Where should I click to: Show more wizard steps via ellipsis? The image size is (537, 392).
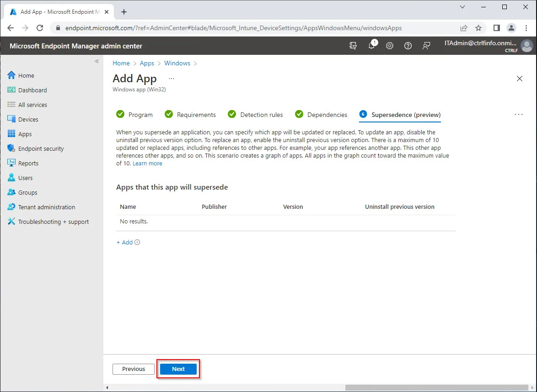click(519, 115)
